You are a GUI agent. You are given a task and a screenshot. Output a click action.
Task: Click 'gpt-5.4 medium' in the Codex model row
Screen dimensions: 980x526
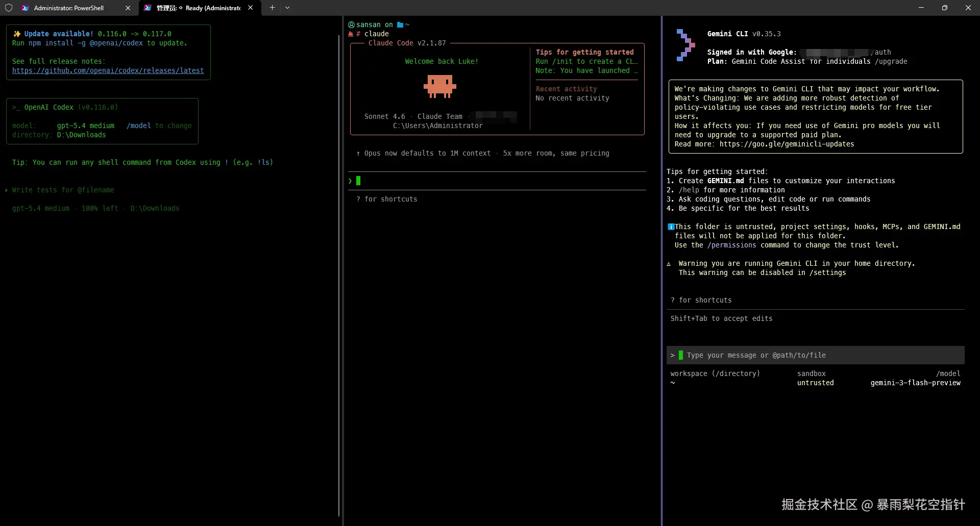coord(86,126)
